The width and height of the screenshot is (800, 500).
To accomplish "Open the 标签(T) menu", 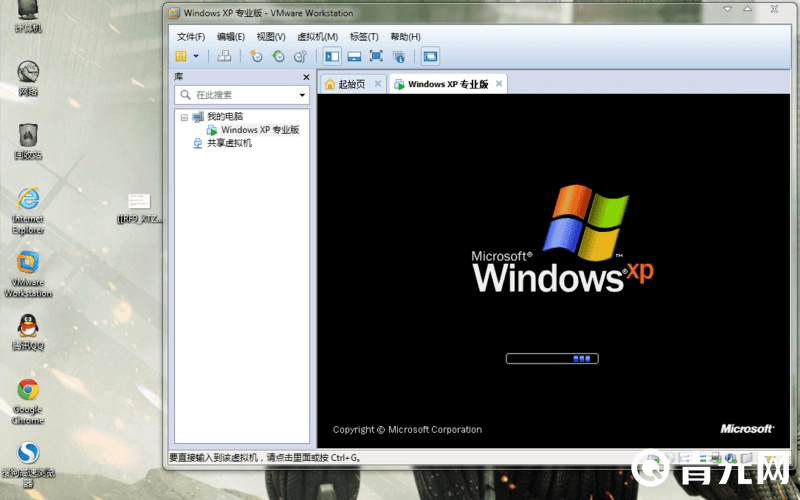I will point(364,37).
